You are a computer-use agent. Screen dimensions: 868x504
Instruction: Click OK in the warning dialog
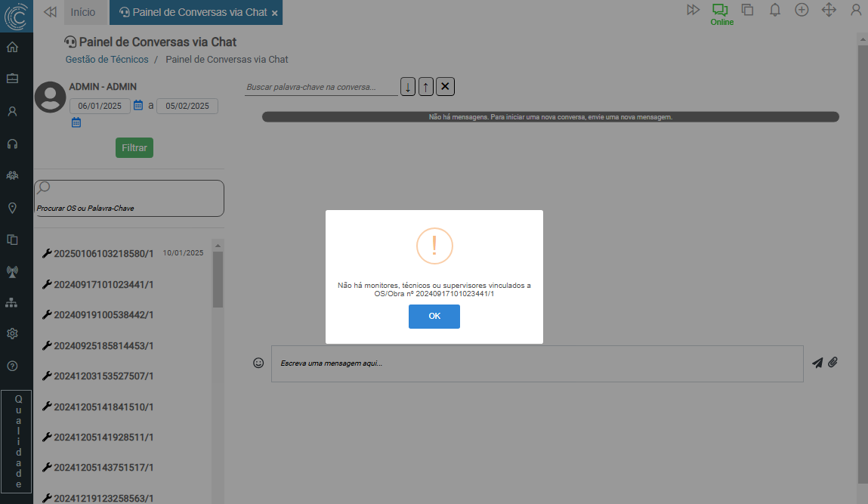pyautogui.click(x=434, y=317)
